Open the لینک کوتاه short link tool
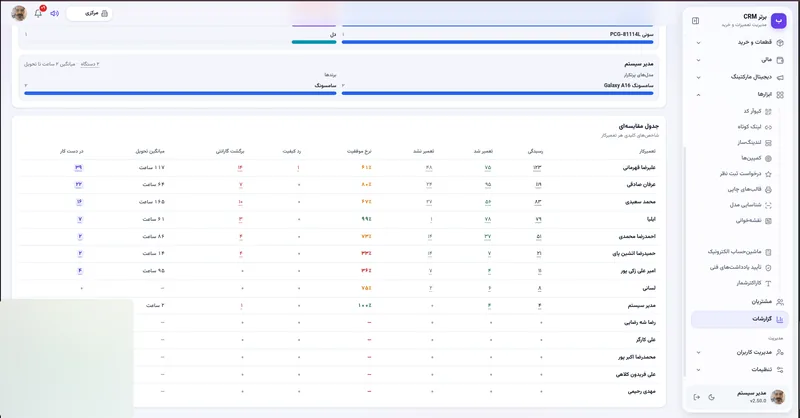This screenshot has height=418, width=800. (755, 127)
